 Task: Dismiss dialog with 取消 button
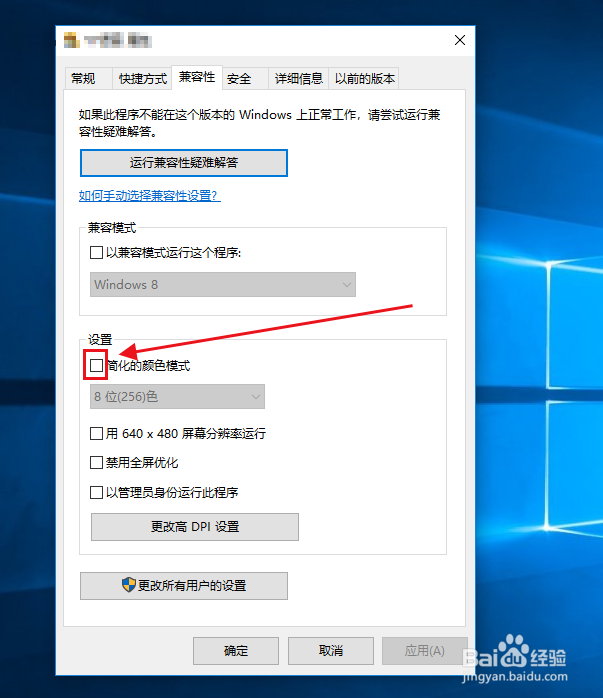point(331,651)
